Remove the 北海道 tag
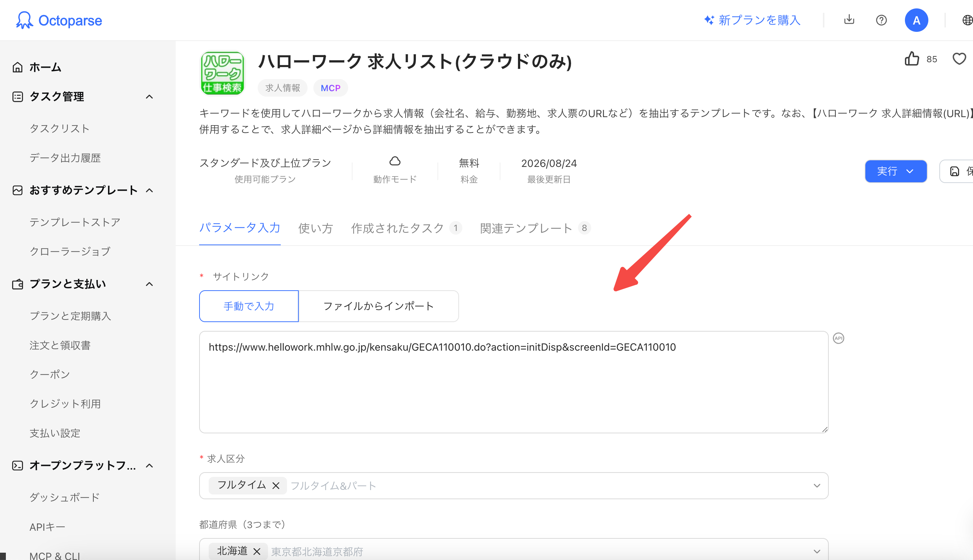 (x=257, y=552)
